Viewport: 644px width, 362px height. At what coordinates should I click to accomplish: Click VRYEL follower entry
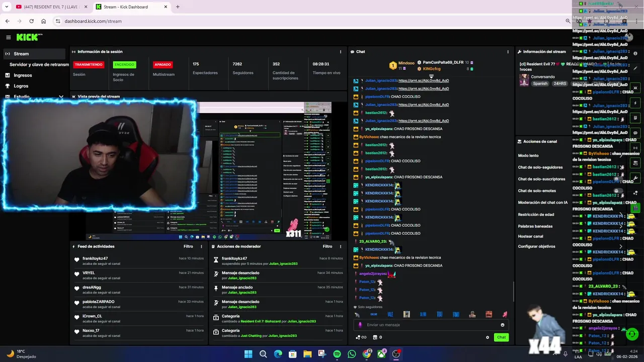click(89, 273)
